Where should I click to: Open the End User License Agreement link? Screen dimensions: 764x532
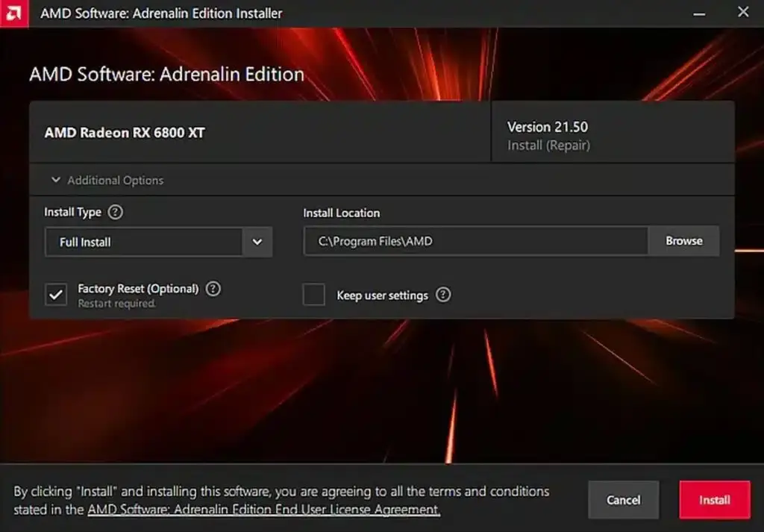coord(263,508)
